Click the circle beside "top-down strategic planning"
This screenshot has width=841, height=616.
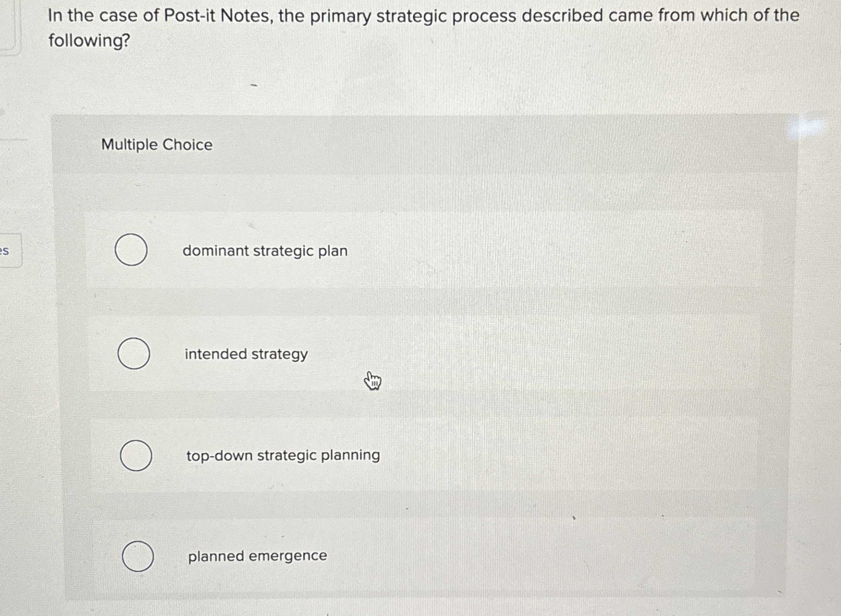click(136, 455)
